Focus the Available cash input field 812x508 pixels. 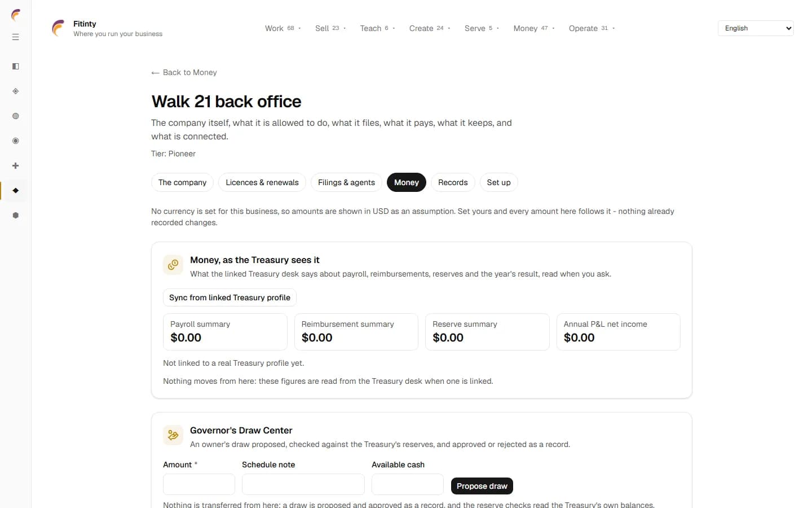click(408, 484)
